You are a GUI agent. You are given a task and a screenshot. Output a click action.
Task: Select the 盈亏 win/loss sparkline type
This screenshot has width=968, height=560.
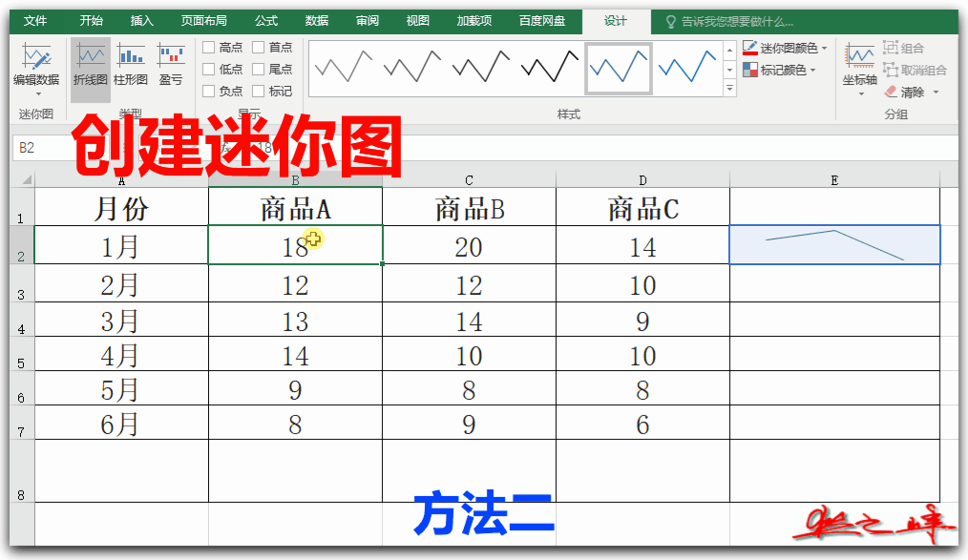(x=171, y=64)
